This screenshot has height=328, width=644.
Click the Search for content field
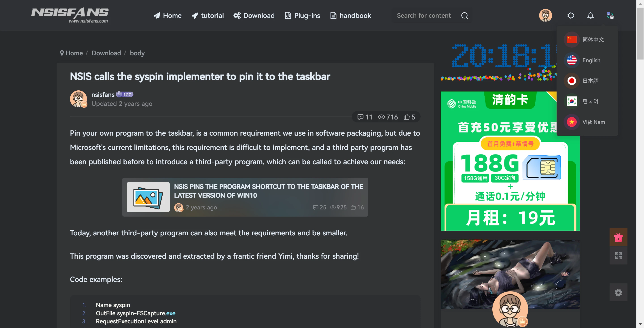point(424,15)
